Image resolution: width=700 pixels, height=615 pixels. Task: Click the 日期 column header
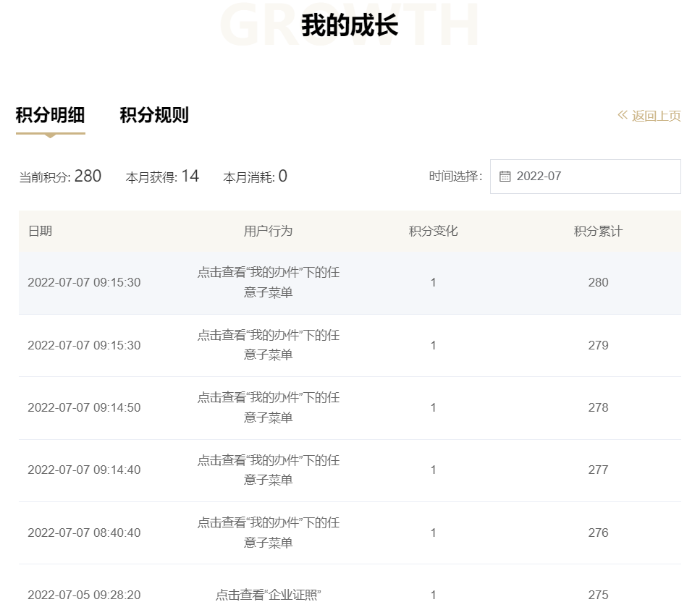41,230
